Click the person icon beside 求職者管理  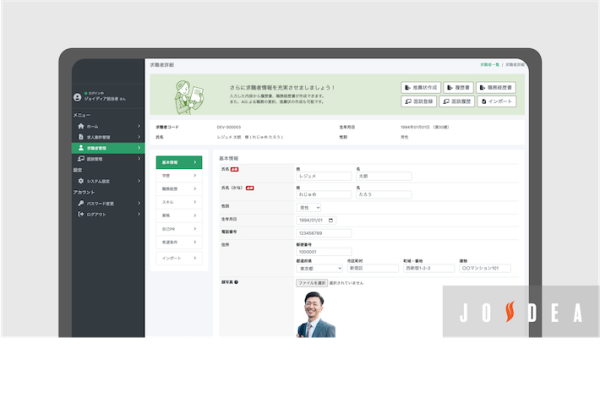pos(80,148)
